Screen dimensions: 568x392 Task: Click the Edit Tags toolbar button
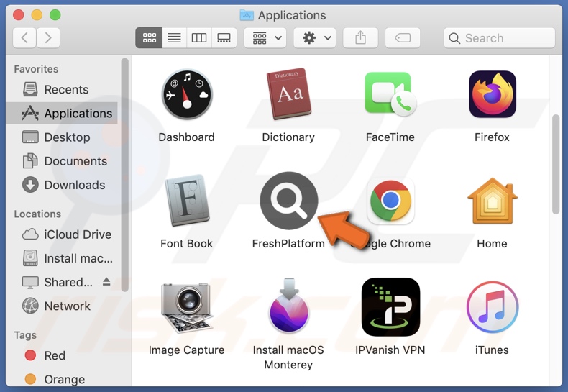403,37
